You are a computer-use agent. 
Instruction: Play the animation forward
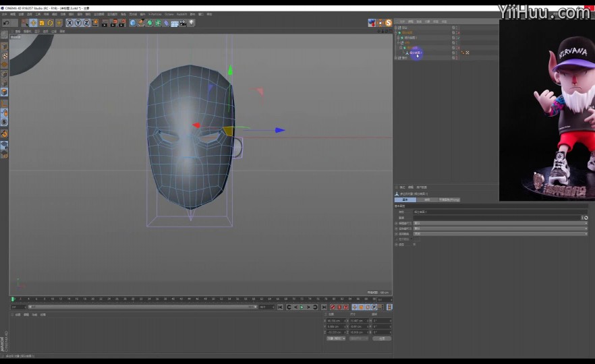(302, 307)
